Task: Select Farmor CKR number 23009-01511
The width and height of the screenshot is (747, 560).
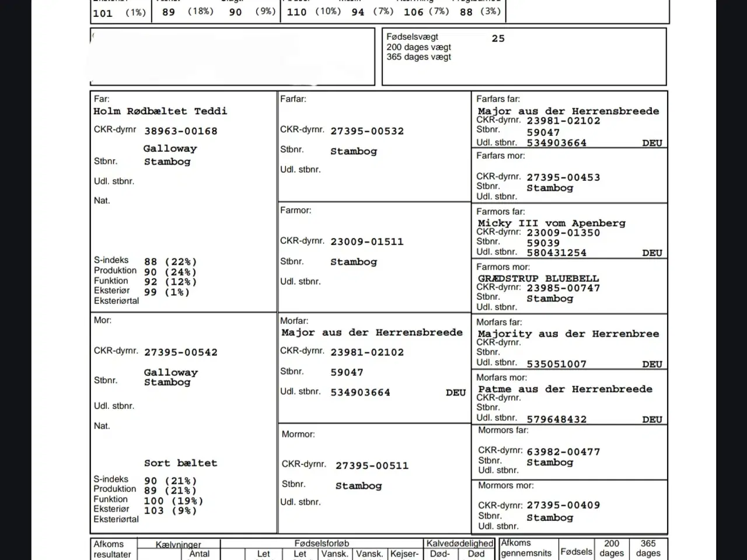Action: [367, 242]
